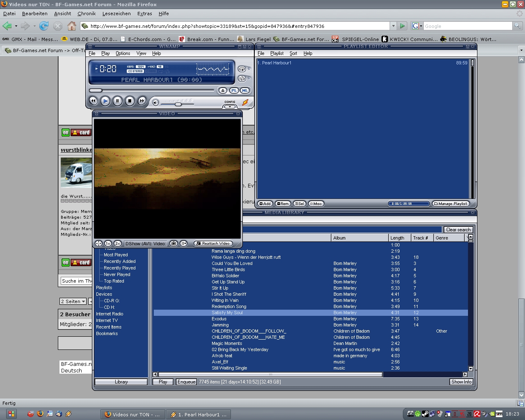The width and height of the screenshot is (525, 420).
Task: Click Firefox reload button
Action: [x=44, y=26]
